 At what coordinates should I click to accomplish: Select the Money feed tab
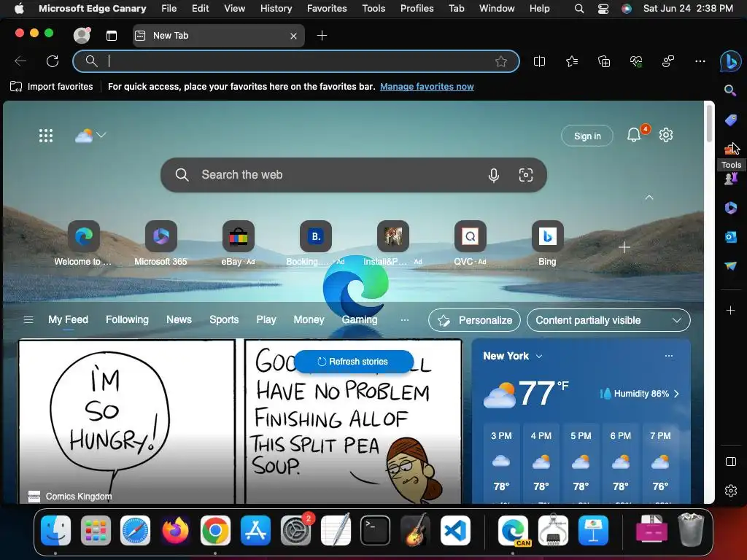(x=309, y=320)
